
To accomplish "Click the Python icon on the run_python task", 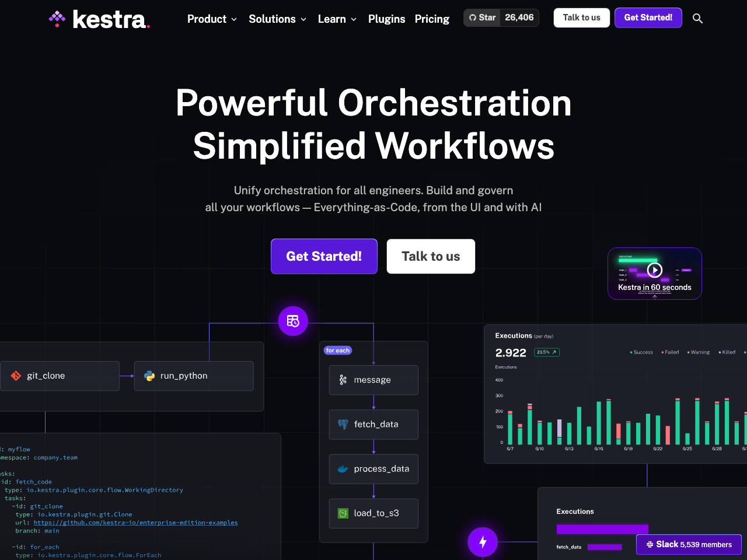I will [149, 376].
